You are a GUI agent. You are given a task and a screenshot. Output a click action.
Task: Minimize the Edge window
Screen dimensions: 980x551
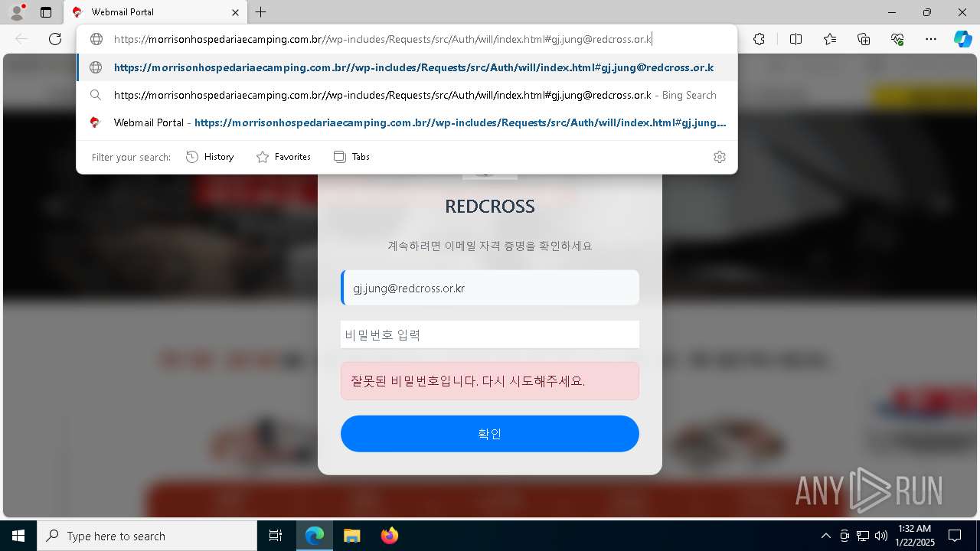pyautogui.click(x=892, y=12)
